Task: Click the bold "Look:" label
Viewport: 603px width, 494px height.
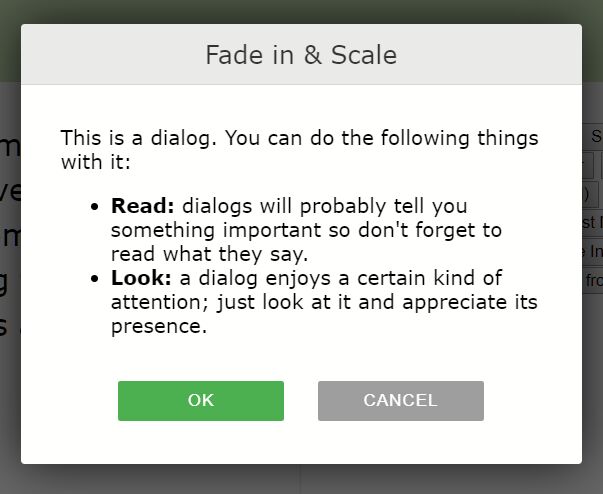Action: pyautogui.click(x=143, y=278)
